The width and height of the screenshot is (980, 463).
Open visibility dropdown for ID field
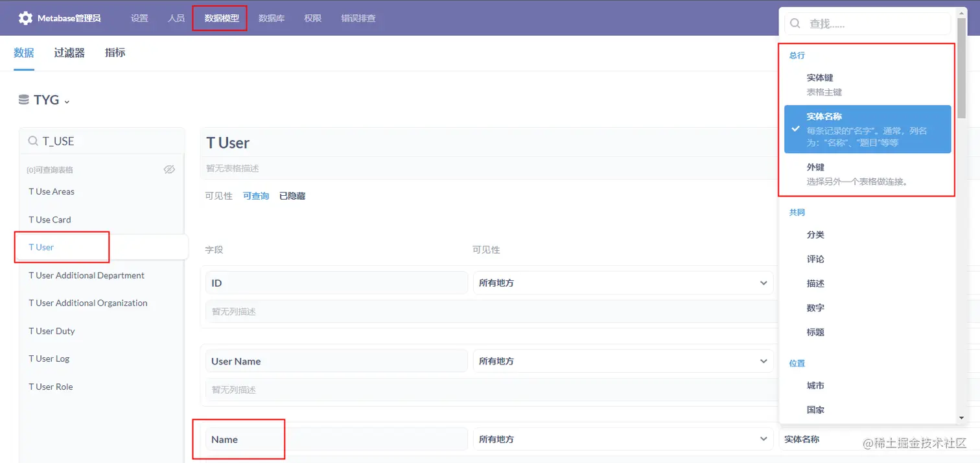coord(623,283)
